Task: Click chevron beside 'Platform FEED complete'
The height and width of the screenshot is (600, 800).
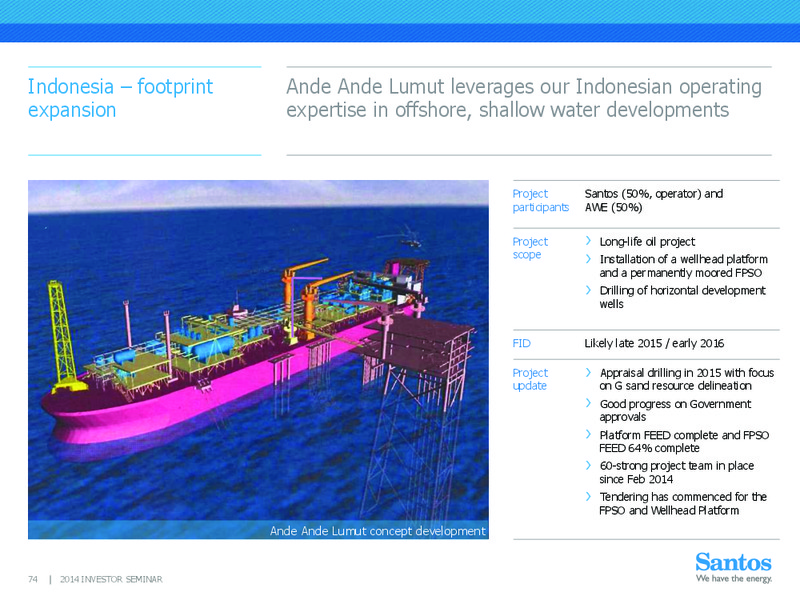Action: pos(588,435)
